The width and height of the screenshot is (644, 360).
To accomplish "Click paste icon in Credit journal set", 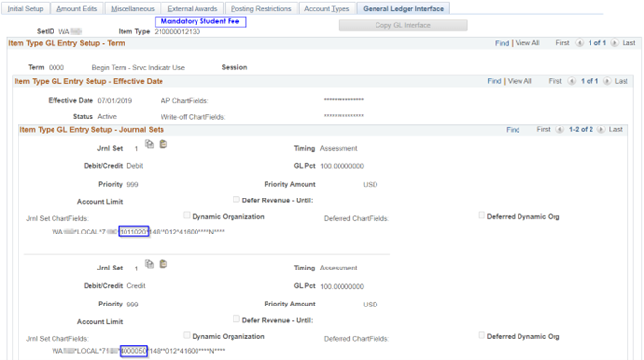I will tap(163, 264).
